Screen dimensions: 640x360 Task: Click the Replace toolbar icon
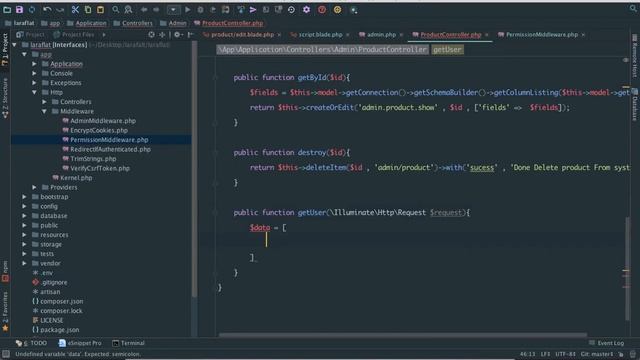[128, 9]
